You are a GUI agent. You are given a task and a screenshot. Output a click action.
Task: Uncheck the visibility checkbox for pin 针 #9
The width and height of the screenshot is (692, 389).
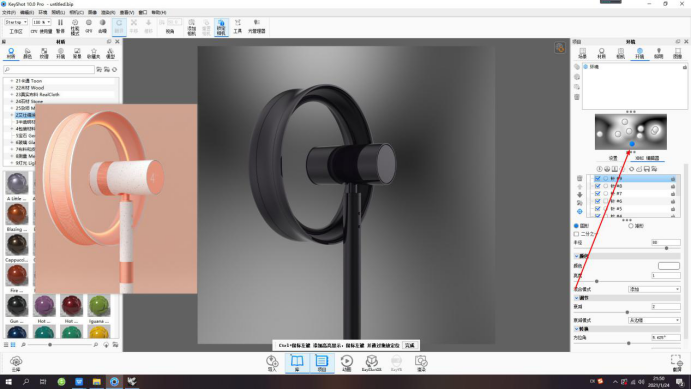point(598,178)
